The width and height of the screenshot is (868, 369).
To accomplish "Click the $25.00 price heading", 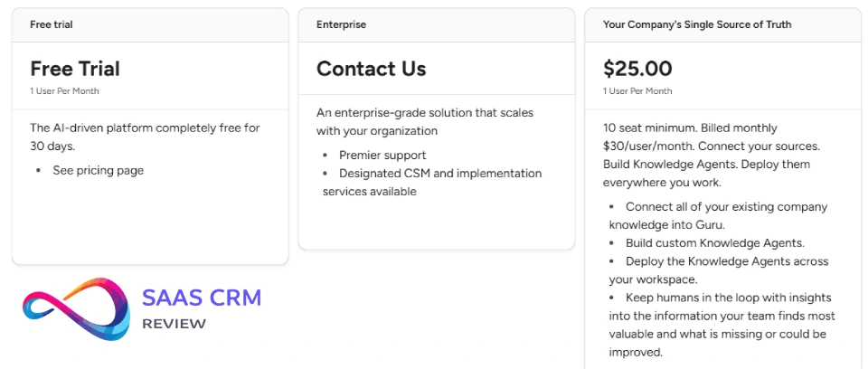I will tap(637, 69).
